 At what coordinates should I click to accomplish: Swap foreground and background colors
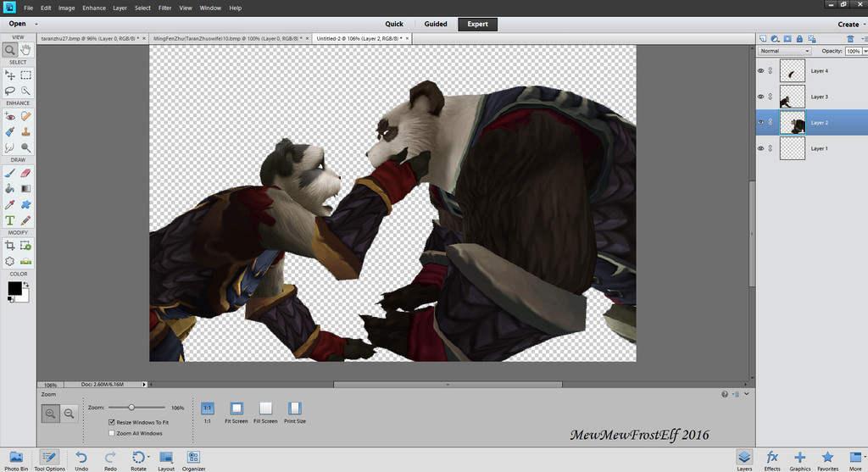click(26, 285)
